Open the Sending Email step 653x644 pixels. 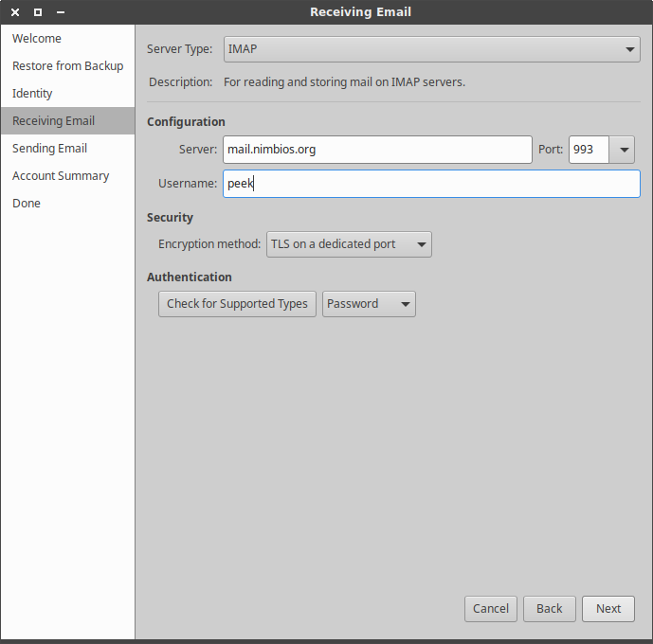[x=49, y=149]
